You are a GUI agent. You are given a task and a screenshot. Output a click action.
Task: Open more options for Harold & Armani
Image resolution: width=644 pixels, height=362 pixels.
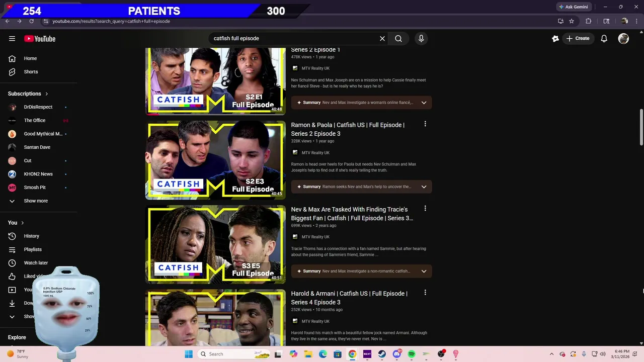425,293
